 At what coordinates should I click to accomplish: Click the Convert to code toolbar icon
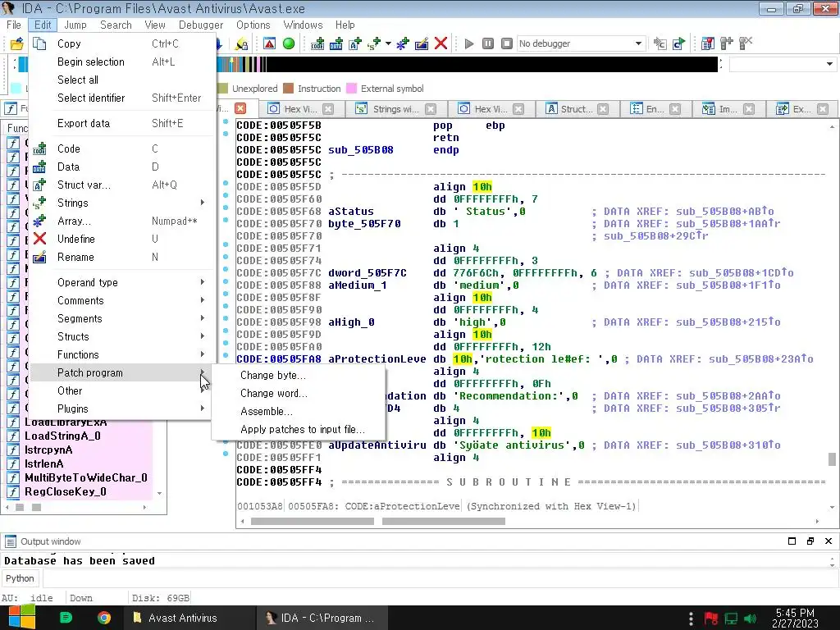pyautogui.click(x=317, y=43)
